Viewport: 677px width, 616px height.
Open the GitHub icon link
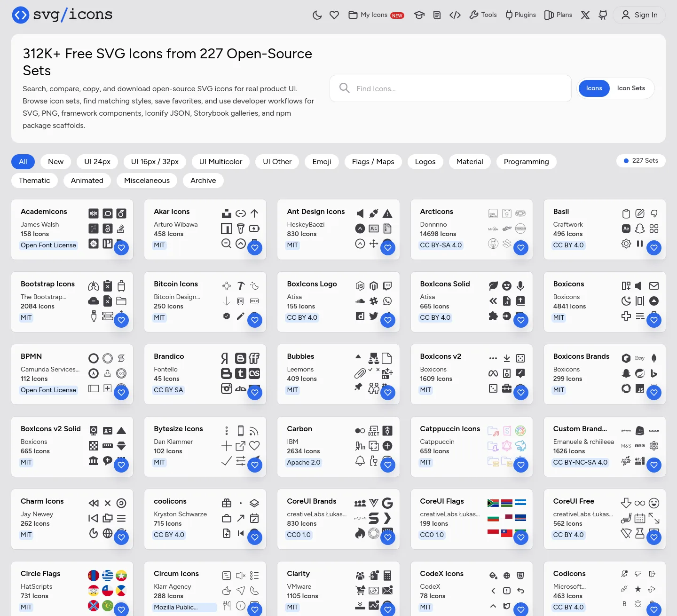603,15
